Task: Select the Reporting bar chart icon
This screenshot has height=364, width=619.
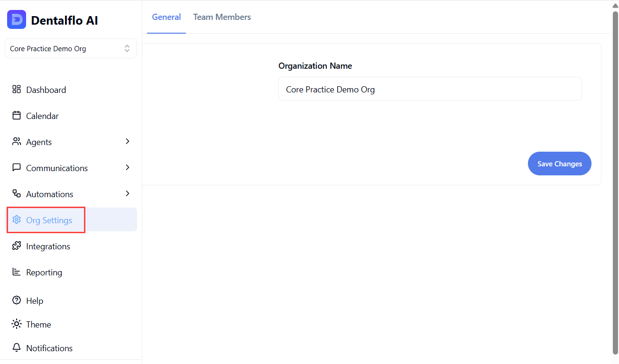Action: click(x=17, y=272)
